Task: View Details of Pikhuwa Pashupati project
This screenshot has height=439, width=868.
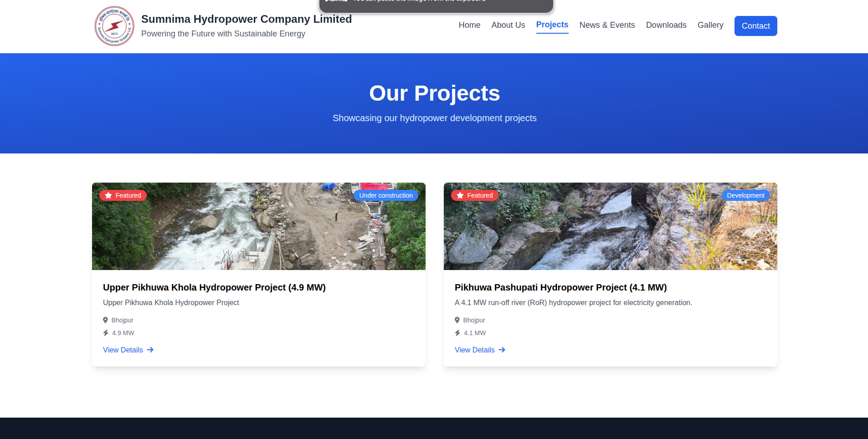Action: [x=480, y=350]
